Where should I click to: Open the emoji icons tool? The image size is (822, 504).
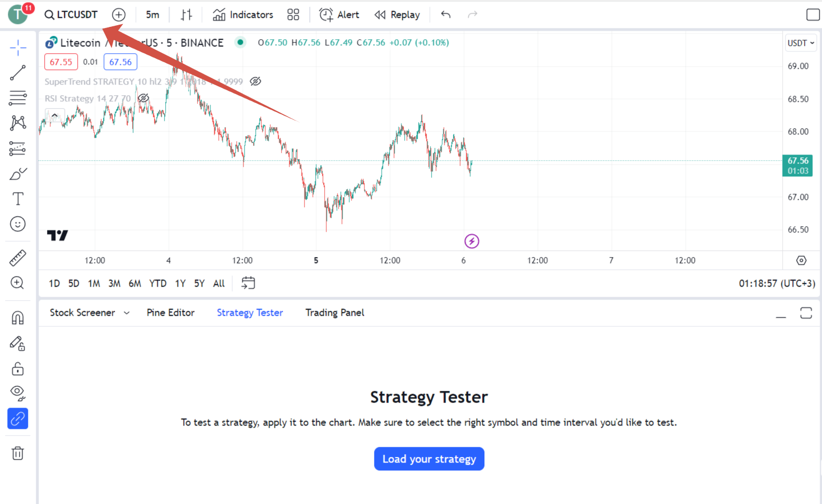pos(18,224)
